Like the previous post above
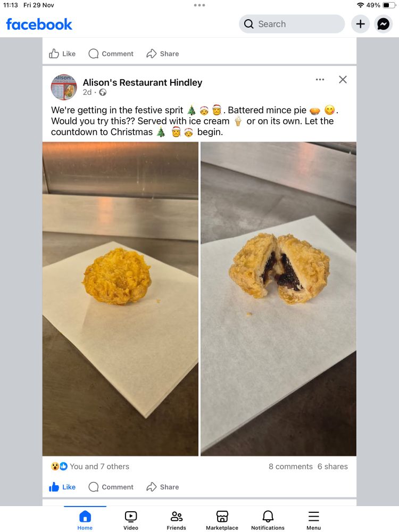399x532 pixels. 62,54
